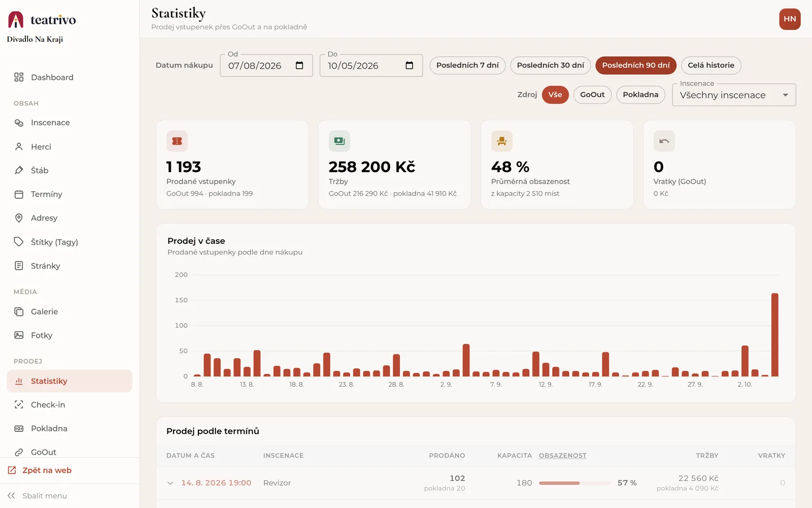Open the HN user avatar menu
Screen dimensions: 812x508
tap(790, 19)
